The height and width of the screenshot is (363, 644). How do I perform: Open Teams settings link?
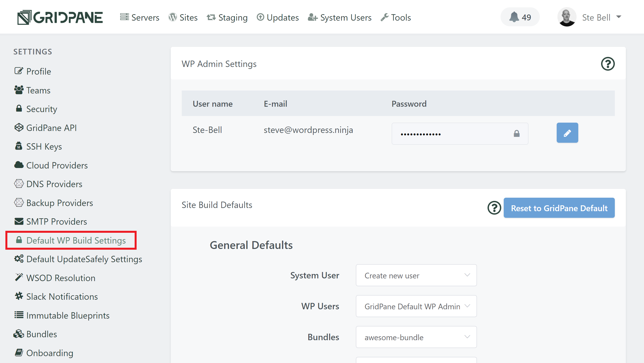coord(38,90)
